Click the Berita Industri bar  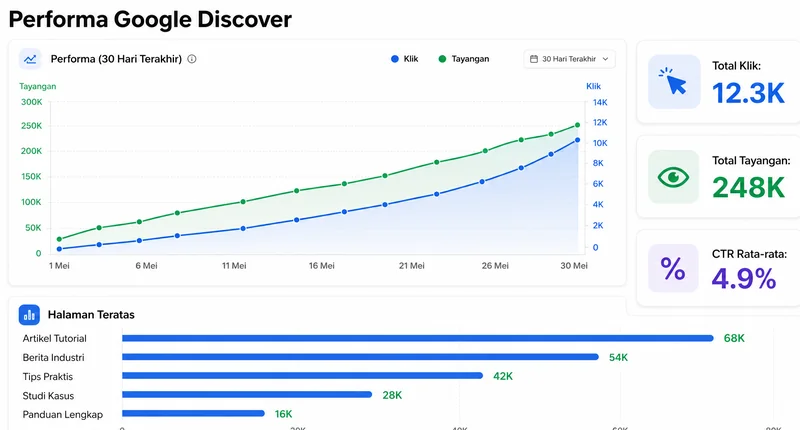point(360,357)
